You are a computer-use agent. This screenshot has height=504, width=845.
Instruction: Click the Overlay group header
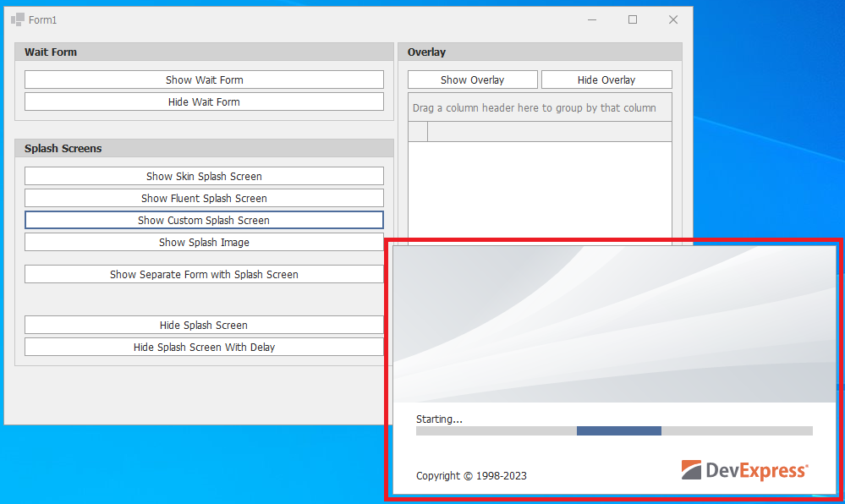click(x=540, y=52)
